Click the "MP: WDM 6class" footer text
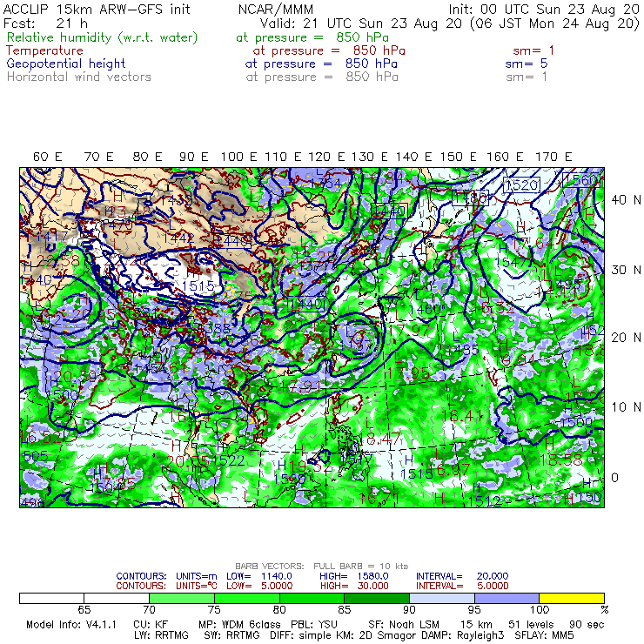The image size is (644, 644). pyautogui.click(x=239, y=625)
